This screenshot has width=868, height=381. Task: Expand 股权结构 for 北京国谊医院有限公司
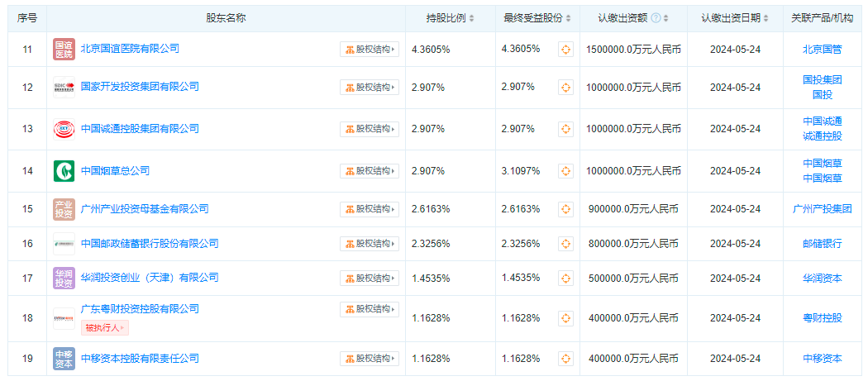pyautogui.click(x=370, y=50)
